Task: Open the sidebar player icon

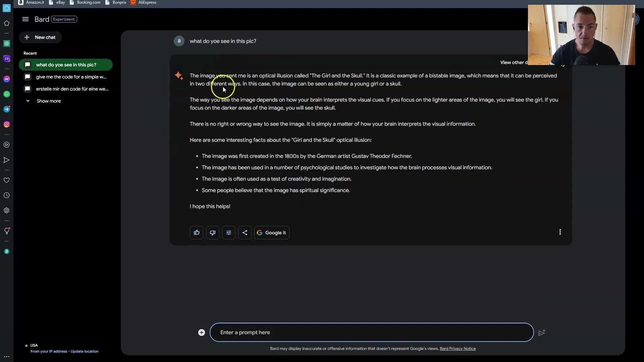Action: tap(7, 145)
